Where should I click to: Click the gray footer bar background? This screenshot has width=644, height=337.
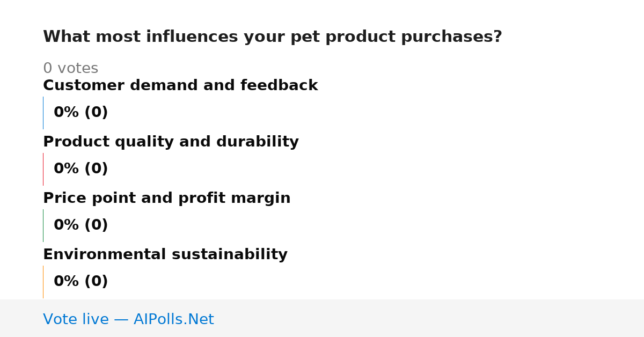(x=429, y=318)
